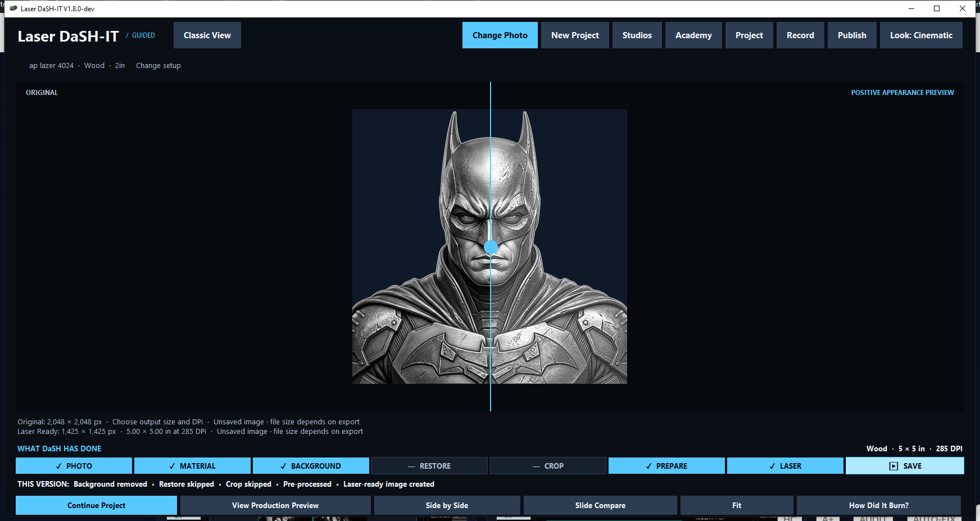The height and width of the screenshot is (521, 980).
Task: Click the Laser DaSH-IT title bar app icon
Action: pos(13,8)
